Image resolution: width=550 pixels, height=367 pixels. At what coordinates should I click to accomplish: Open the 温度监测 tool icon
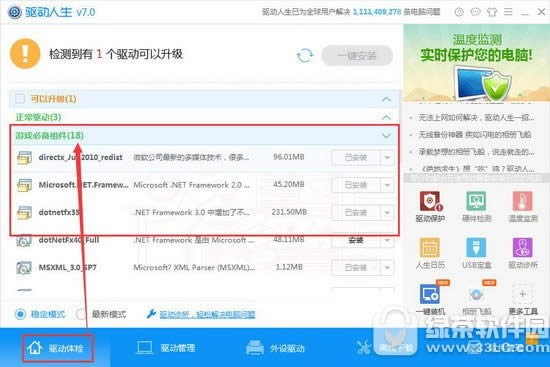tap(523, 201)
